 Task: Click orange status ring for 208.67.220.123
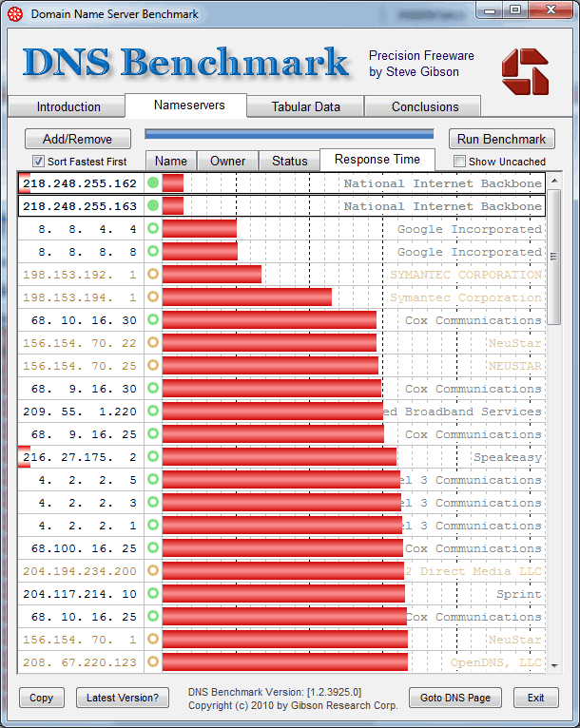click(x=153, y=661)
